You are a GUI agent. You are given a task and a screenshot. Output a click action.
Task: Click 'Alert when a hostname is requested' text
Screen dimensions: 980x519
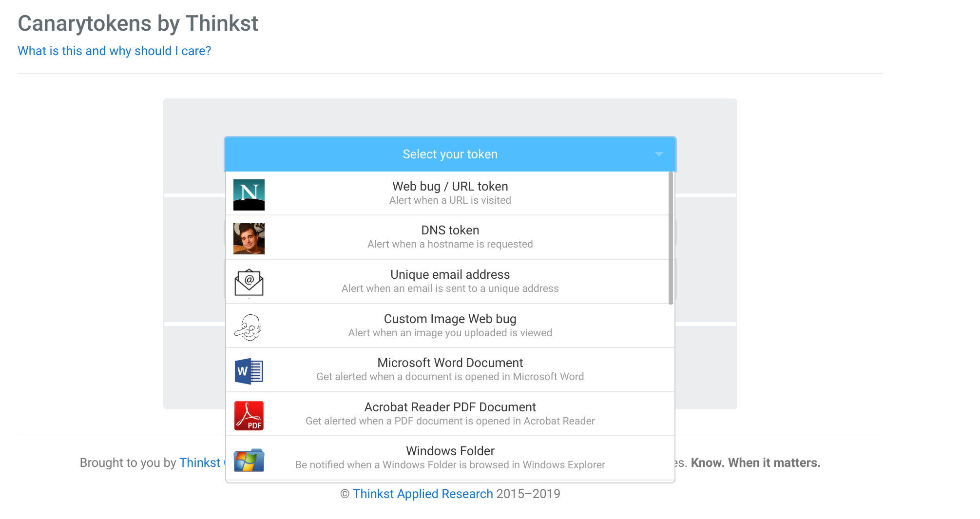coord(450,244)
